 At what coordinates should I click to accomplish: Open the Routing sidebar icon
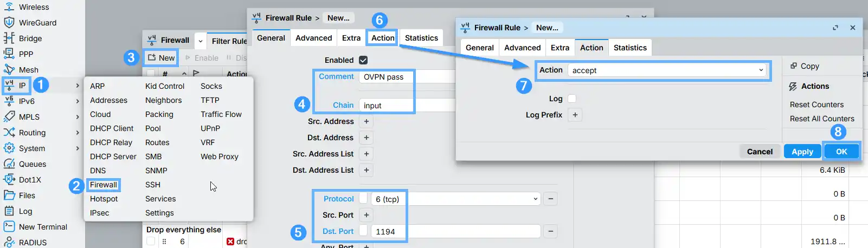point(9,133)
